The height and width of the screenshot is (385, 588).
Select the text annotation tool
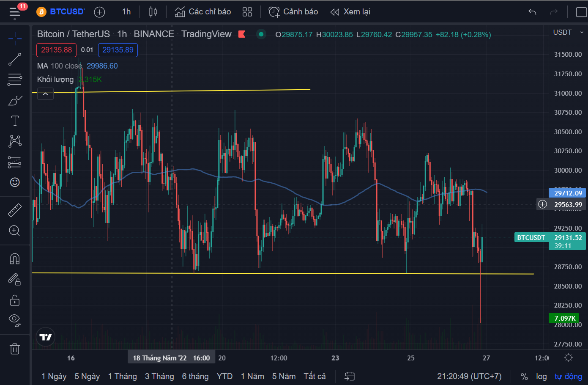click(x=15, y=121)
